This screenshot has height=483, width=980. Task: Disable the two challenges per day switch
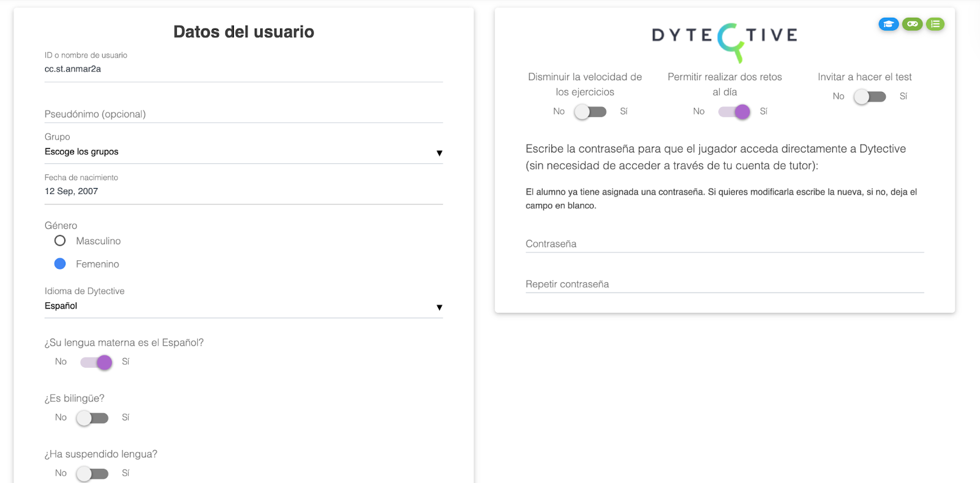(x=734, y=111)
